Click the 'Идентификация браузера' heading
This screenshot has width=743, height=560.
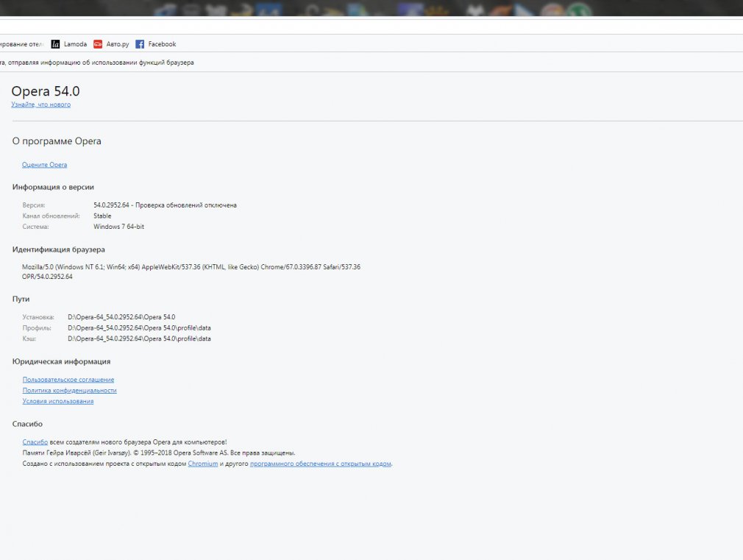(x=59, y=249)
